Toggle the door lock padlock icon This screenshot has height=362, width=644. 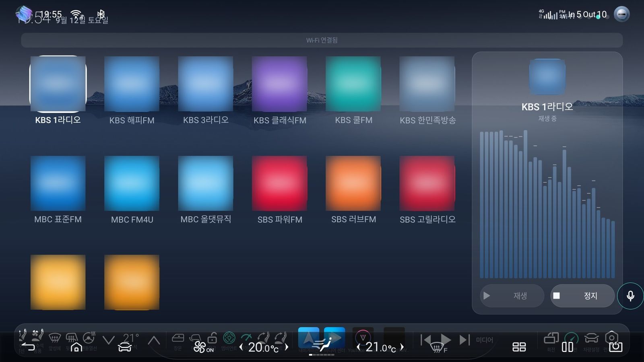click(213, 337)
